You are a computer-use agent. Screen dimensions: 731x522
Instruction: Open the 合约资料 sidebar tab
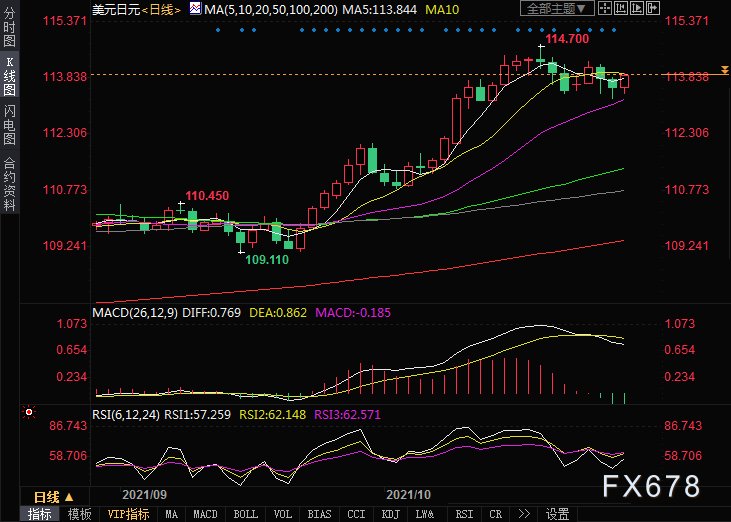(9, 184)
